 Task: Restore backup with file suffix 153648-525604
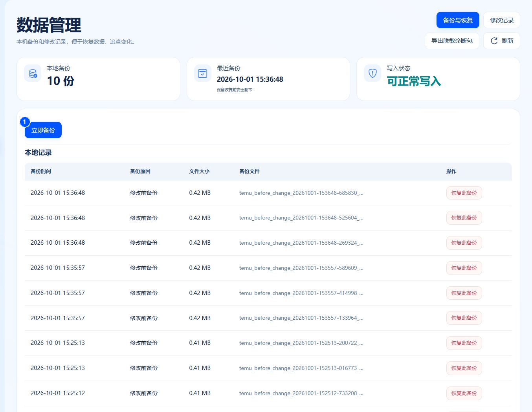[x=464, y=218]
